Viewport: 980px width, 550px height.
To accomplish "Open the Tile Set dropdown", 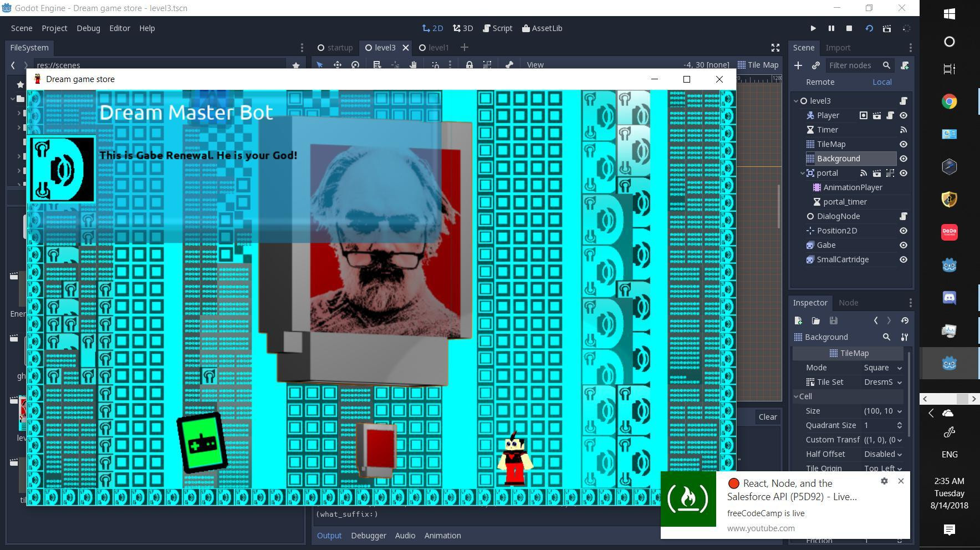I will click(882, 382).
